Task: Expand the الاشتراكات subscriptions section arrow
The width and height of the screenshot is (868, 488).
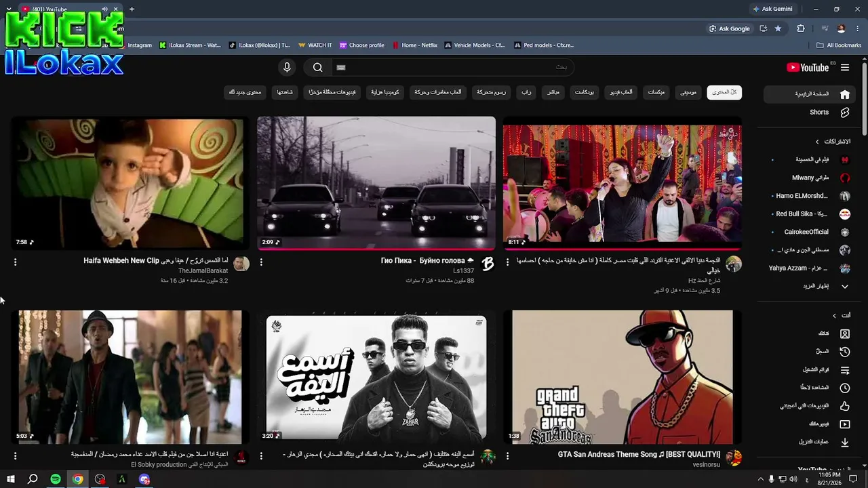Action: click(x=817, y=142)
